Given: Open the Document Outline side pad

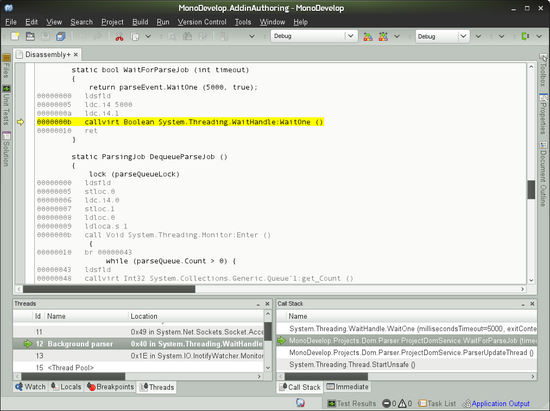Looking at the screenshot, I should (543, 174).
